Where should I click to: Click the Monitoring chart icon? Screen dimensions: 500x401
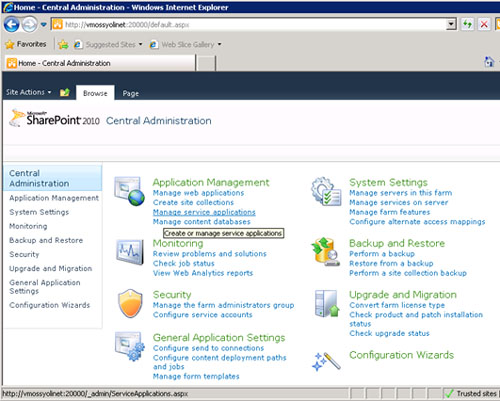coord(130,252)
